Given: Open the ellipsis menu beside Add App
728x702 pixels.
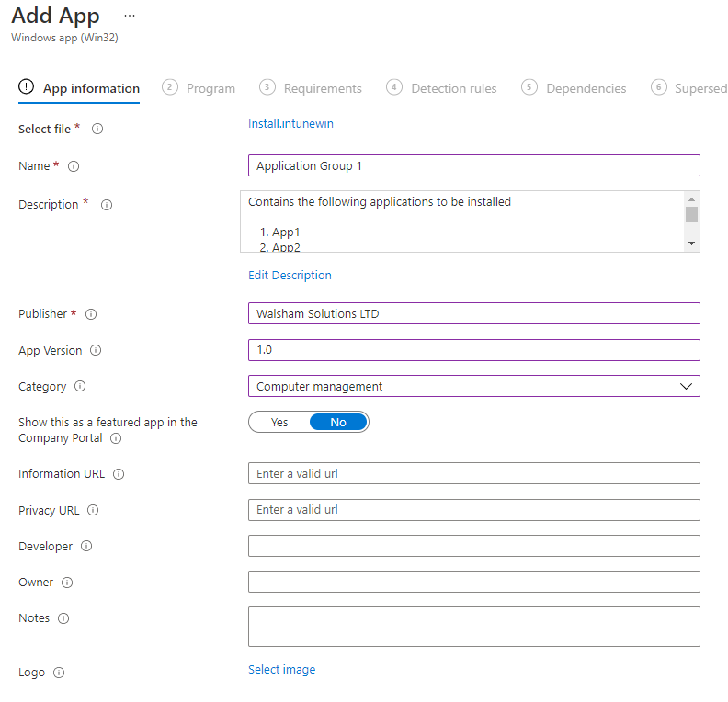Looking at the screenshot, I should [x=130, y=17].
